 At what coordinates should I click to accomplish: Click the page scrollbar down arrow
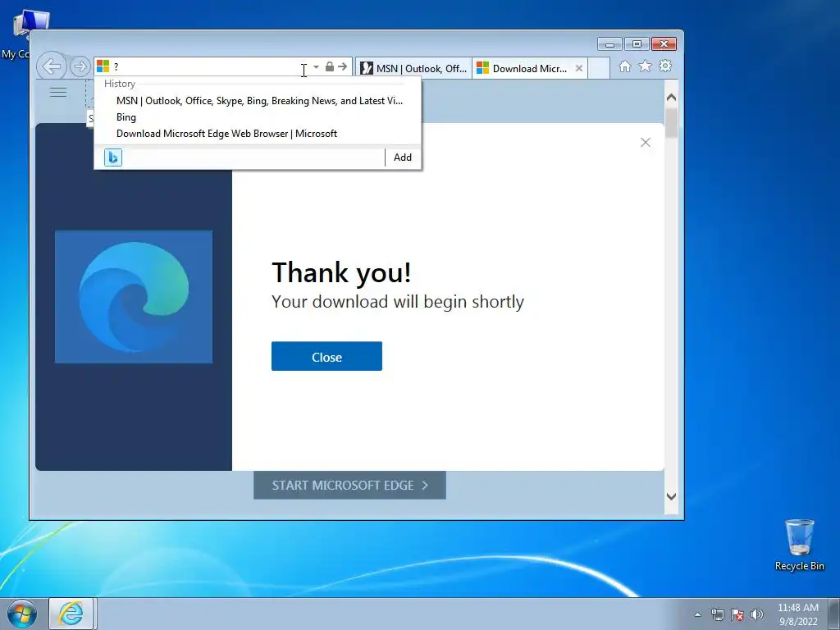pos(671,496)
